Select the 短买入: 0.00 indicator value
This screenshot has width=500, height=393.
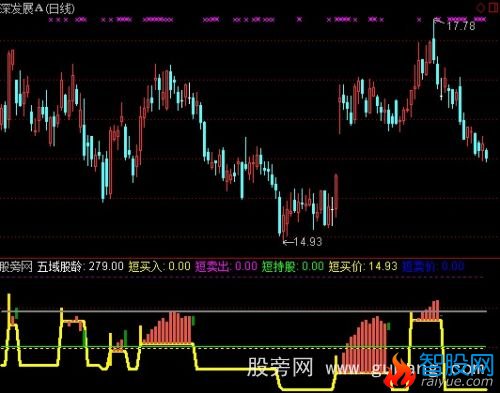(x=160, y=266)
